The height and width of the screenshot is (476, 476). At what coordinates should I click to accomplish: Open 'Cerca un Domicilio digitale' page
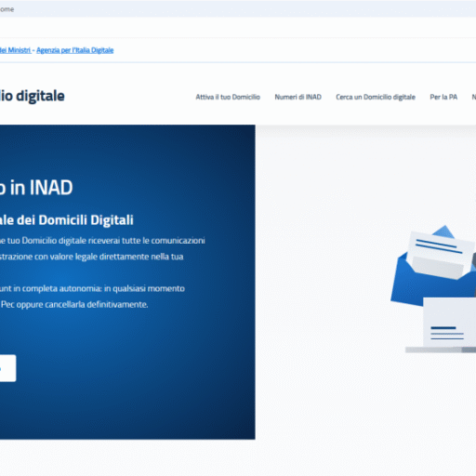click(376, 97)
